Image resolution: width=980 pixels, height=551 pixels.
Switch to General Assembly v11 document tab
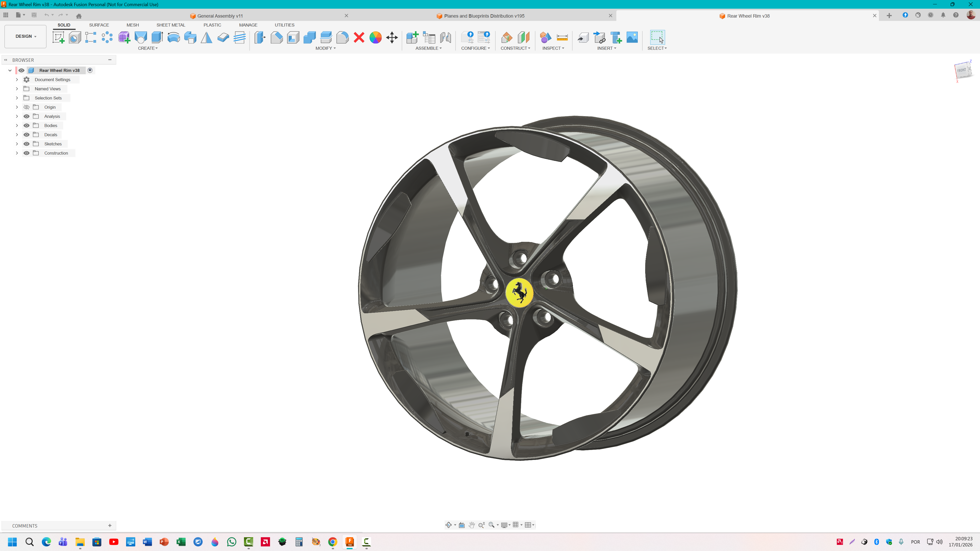pyautogui.click(x=220, y=16)
